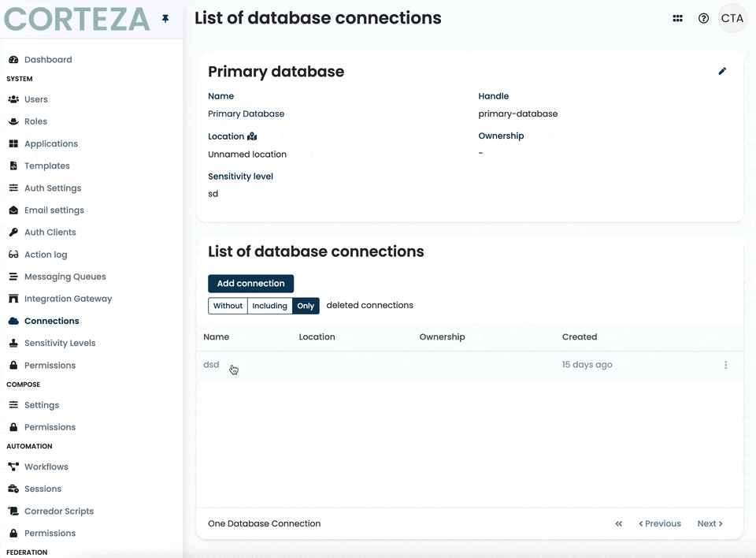Screen dimensions: 756x558
Task: Select the Including deleted connections filter
Action: (269, 306)
